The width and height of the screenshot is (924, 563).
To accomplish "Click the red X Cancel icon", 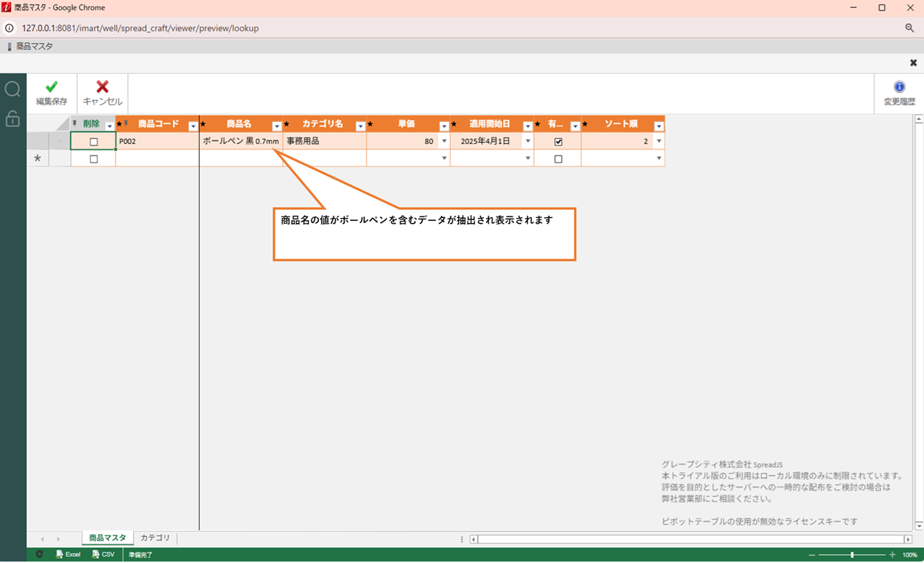I will pos(102,88).
